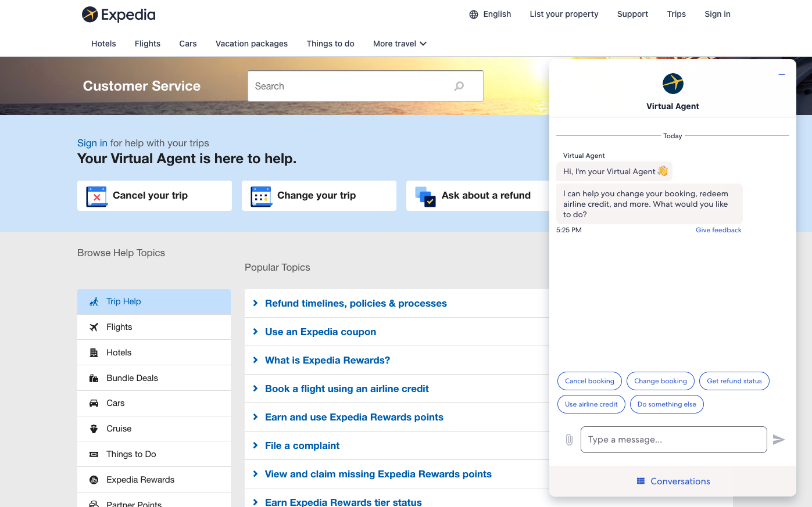Choose Cancel booking quick reply
The width and height of the screenshot is (812, 507).
tap(589, 381)
